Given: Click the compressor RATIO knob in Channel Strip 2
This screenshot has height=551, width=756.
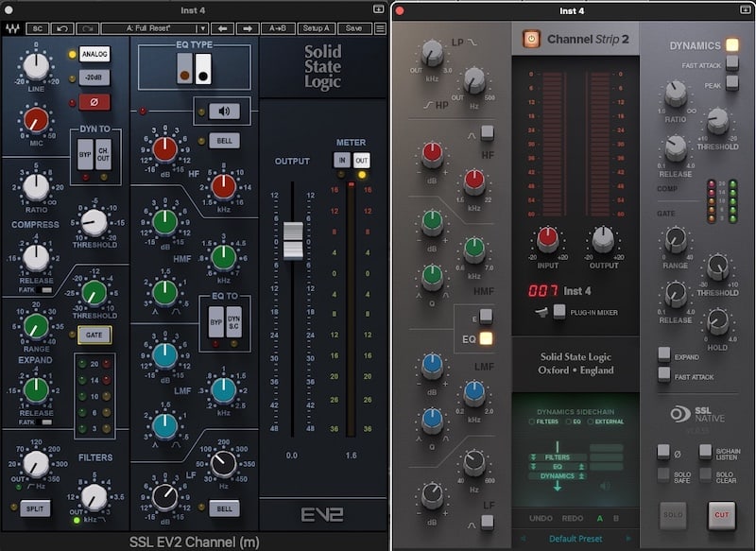Looking at the screenshot, I should point(675,93).
